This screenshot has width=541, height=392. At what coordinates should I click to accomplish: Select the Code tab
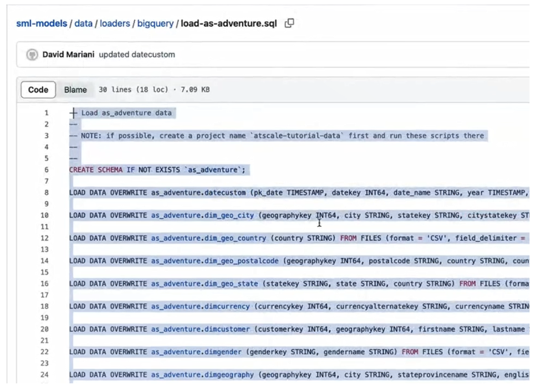tap(38, 90)
